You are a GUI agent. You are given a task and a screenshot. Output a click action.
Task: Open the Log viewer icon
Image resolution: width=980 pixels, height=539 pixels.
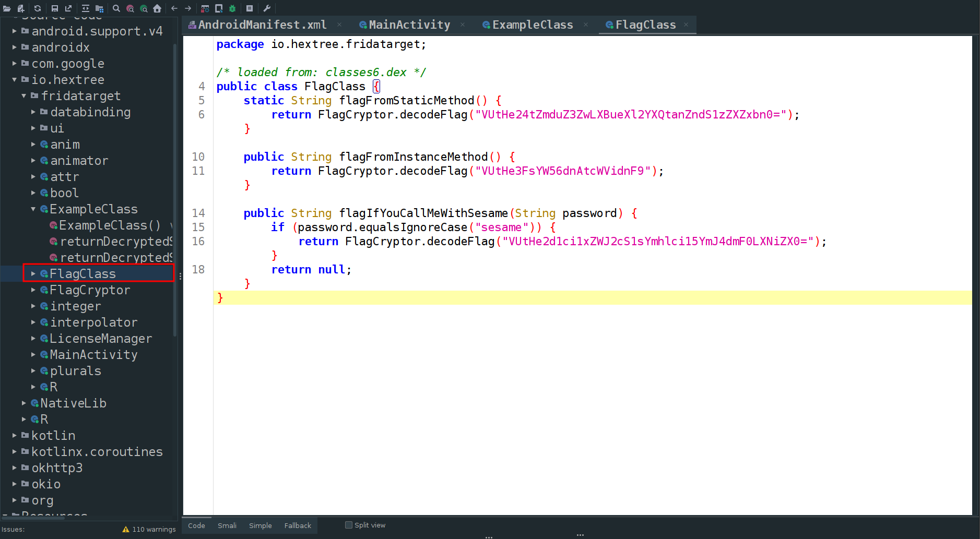(x=250, y=8)
